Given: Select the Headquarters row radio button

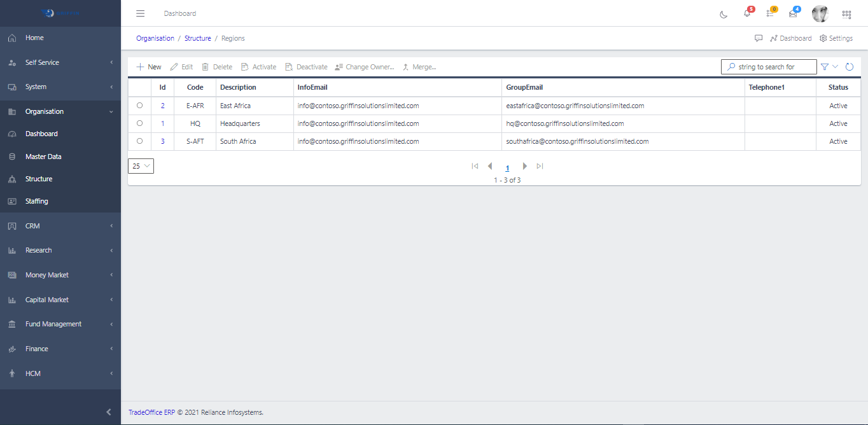Looking at the screenshot, I should [139, 123].
